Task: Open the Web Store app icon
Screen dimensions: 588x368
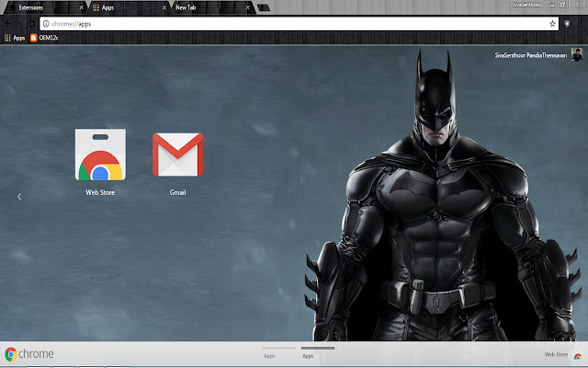Action: coord(100,155)
